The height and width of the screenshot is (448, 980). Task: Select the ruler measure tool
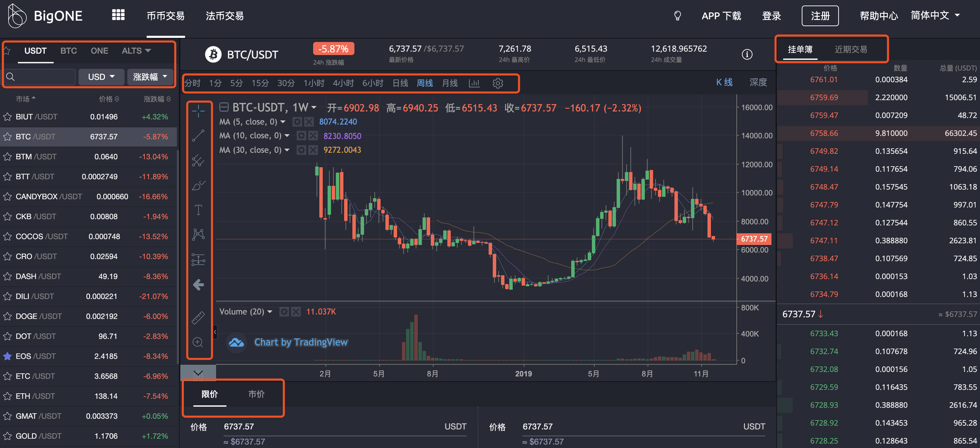(198, 318)
